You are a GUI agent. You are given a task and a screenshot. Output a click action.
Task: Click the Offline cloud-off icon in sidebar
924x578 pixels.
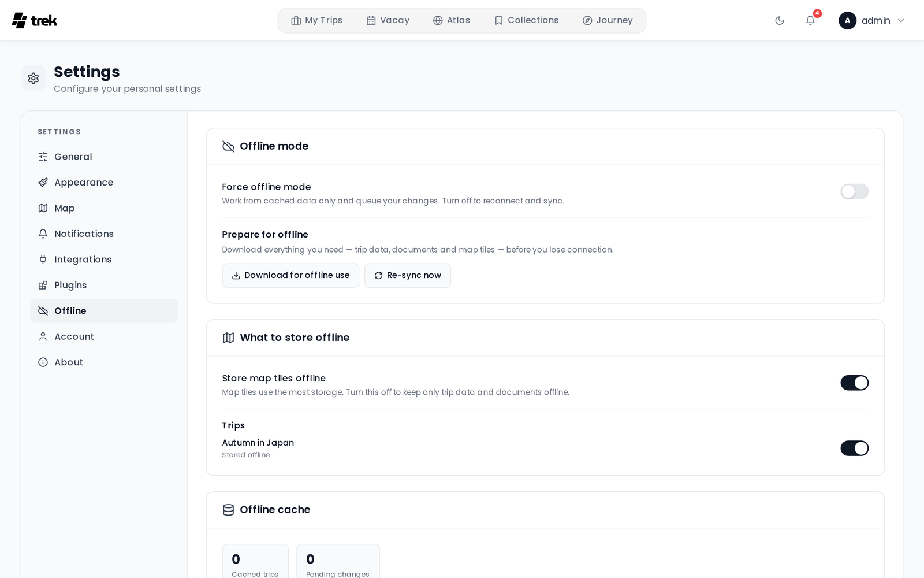click(x=43, y=311)
